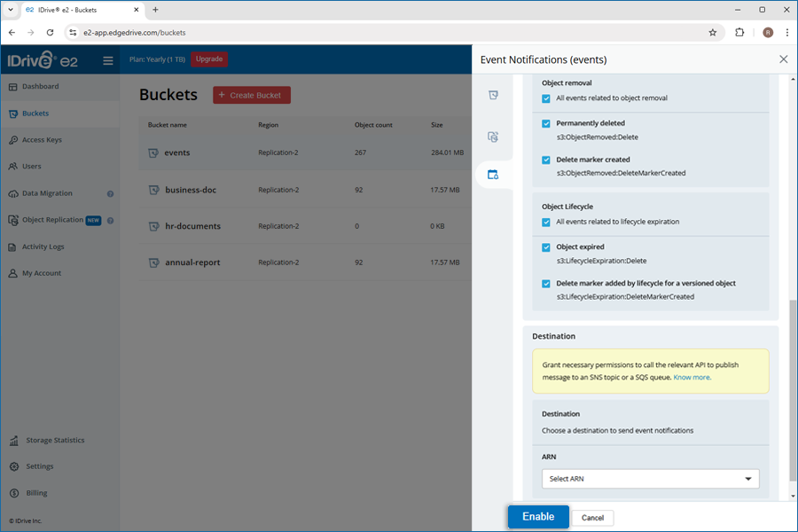
Task: Open help icon beside Data Migration
Action: (x=110, y=193)
